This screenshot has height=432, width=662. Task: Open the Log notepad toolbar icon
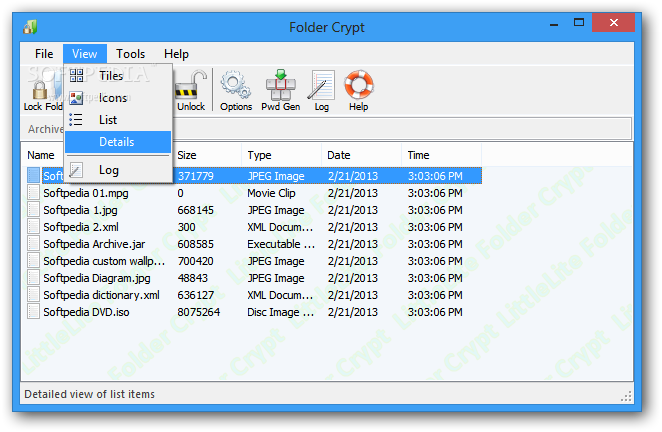[321, 85]
